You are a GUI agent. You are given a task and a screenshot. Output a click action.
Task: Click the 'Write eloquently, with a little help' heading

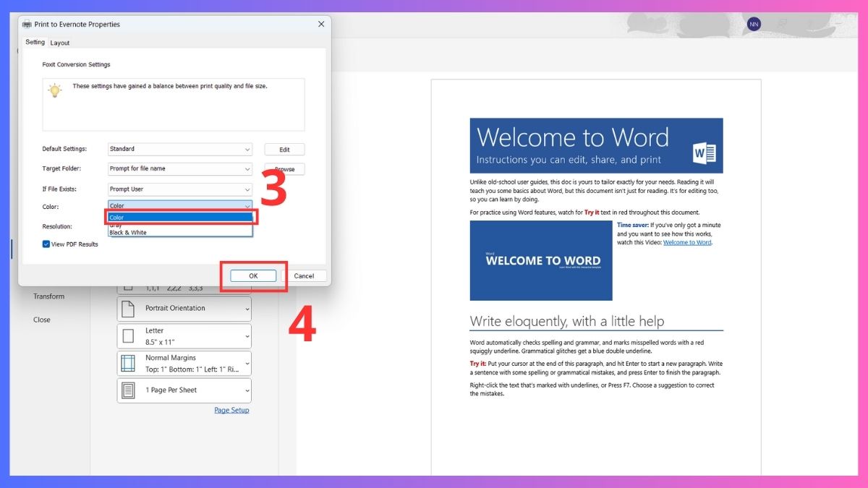[567, 321]
